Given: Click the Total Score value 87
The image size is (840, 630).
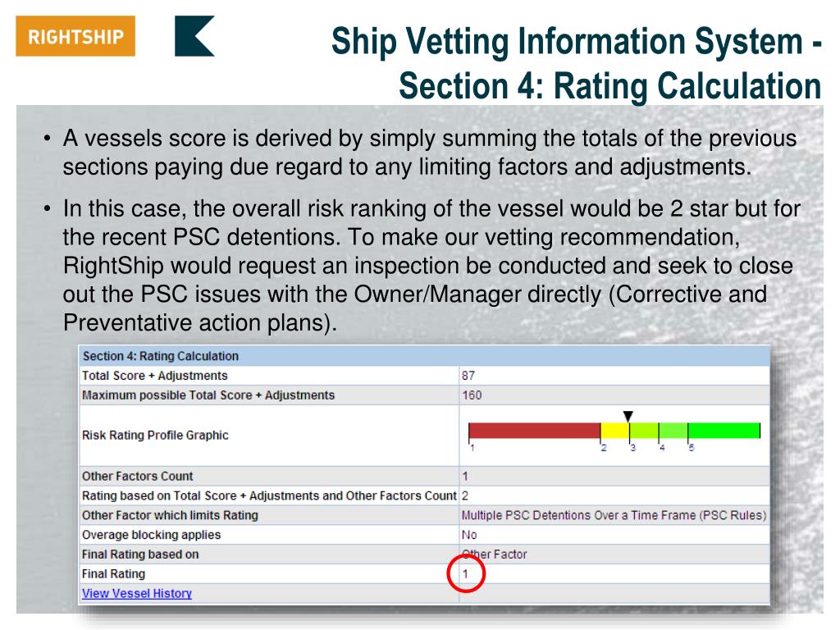Looking at the screenshot, I should (468, 376).
